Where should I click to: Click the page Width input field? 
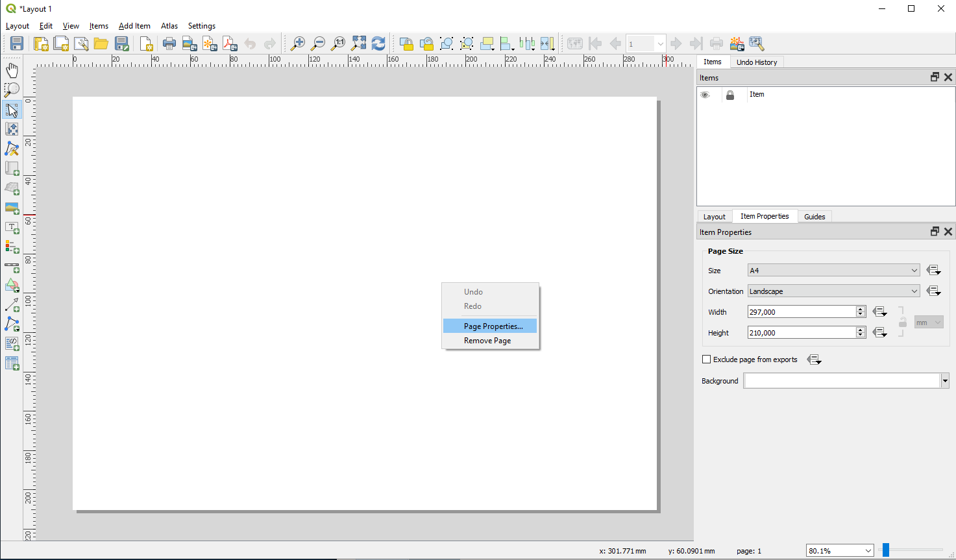(802, 312)
